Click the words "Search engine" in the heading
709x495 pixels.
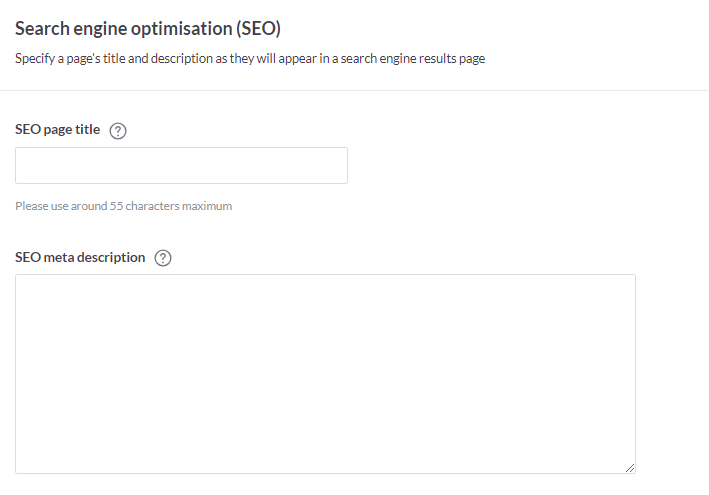click(x=64, y=29)
